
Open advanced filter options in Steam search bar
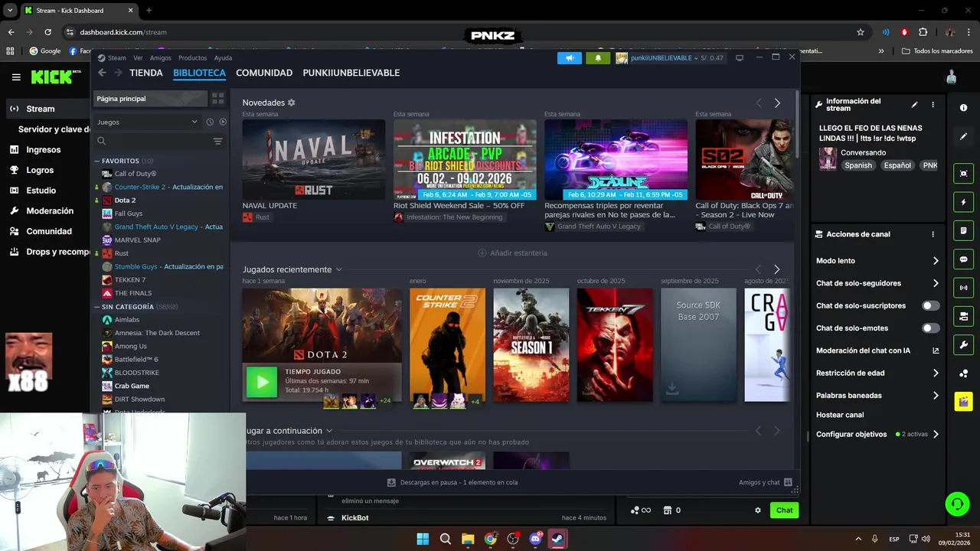pos(217,141)
